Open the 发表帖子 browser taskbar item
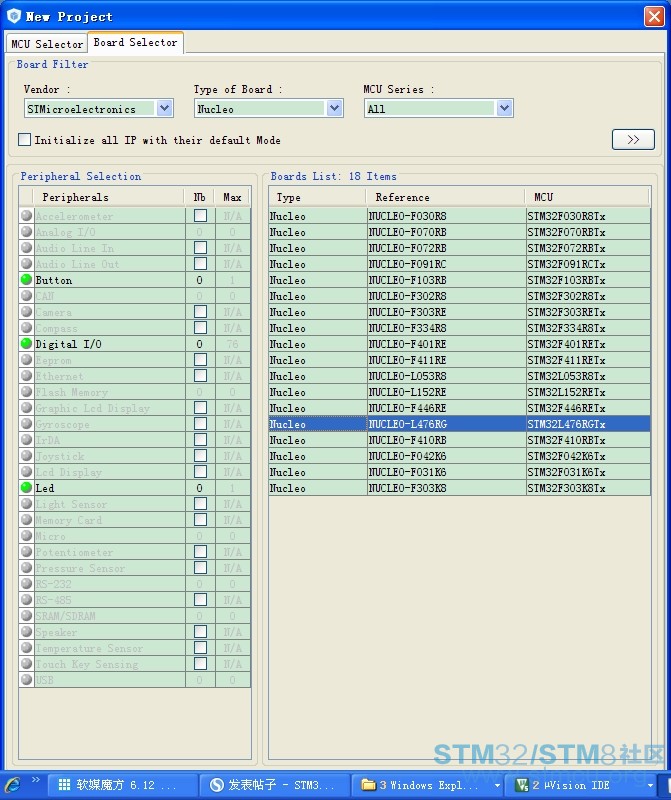The image size is (671, 800). (275, 785)
